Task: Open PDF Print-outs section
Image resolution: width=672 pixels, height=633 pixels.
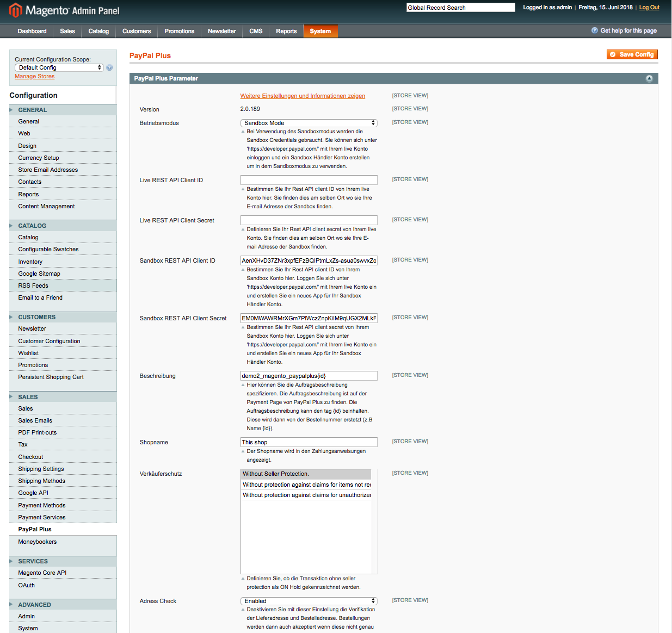Action: (x=63, y=433)
